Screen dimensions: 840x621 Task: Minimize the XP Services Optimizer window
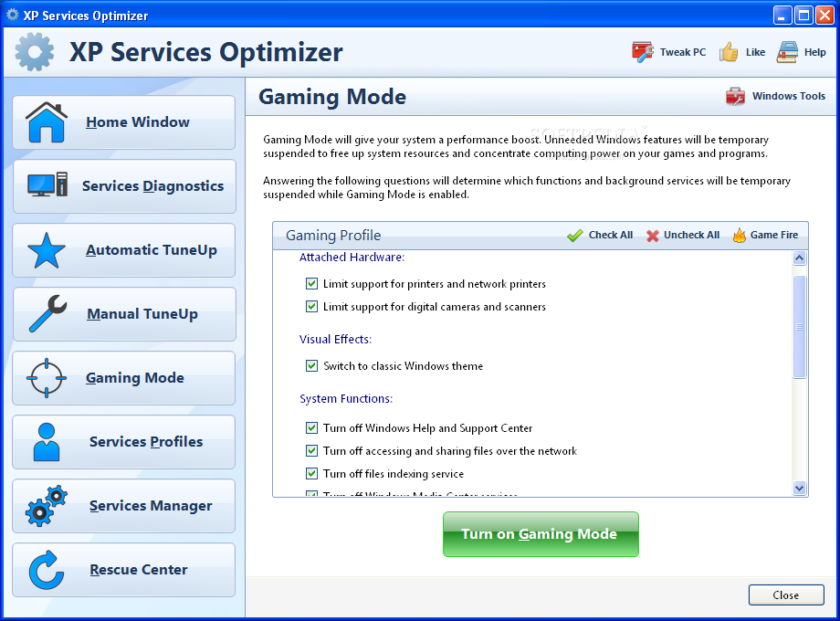[x=782, y=15]
